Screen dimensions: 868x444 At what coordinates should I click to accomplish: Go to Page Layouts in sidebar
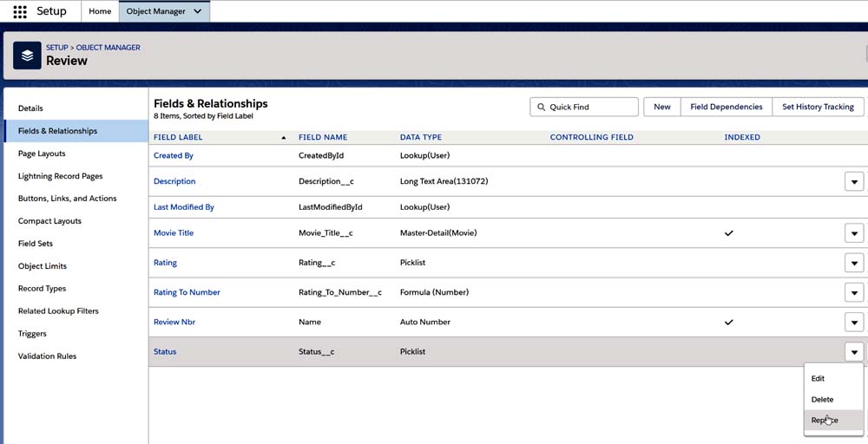click(x=42, y=153)
